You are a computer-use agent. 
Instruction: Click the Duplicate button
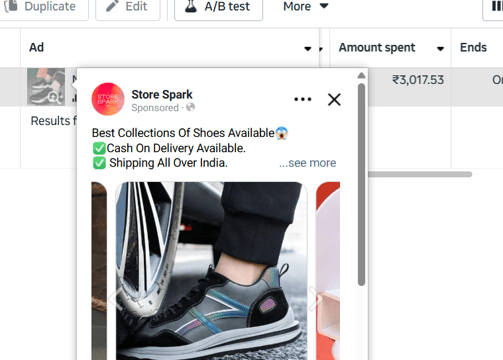42,7
